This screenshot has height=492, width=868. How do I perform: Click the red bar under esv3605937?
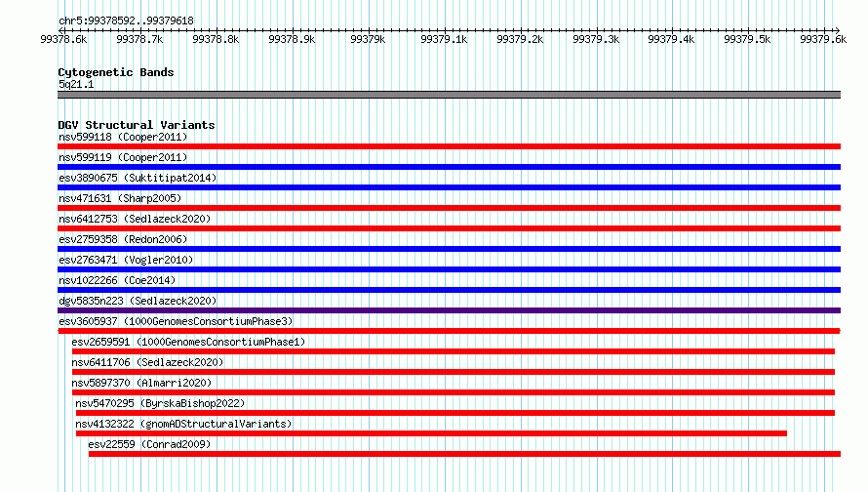click(449, 331)
